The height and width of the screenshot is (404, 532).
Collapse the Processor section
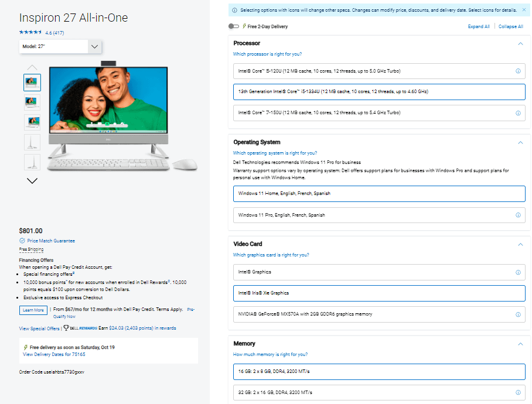[520, 43]
